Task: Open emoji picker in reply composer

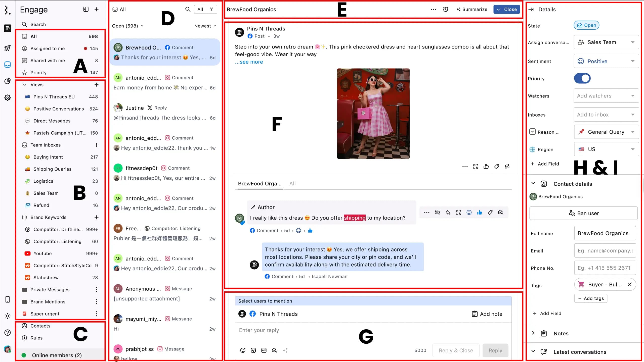Action: (x=243, y=350)
